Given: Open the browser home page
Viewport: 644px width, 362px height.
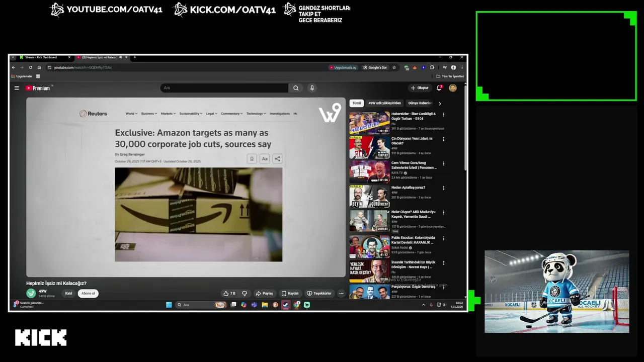Looking at the screenshot, I should (39, 67).
